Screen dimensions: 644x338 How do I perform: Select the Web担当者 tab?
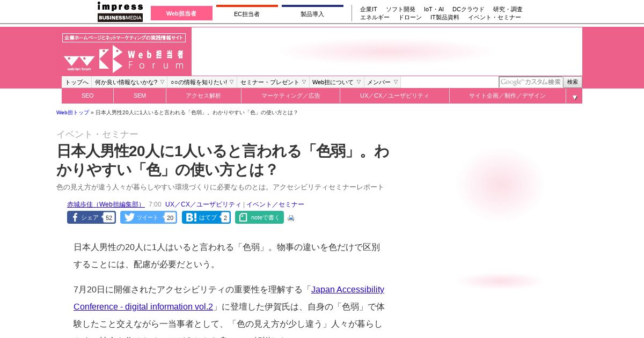(x=181, y=13)
